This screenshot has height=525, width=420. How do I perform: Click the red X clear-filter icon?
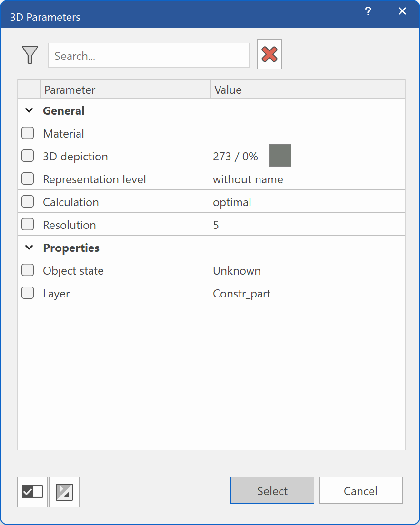(269, 54)
